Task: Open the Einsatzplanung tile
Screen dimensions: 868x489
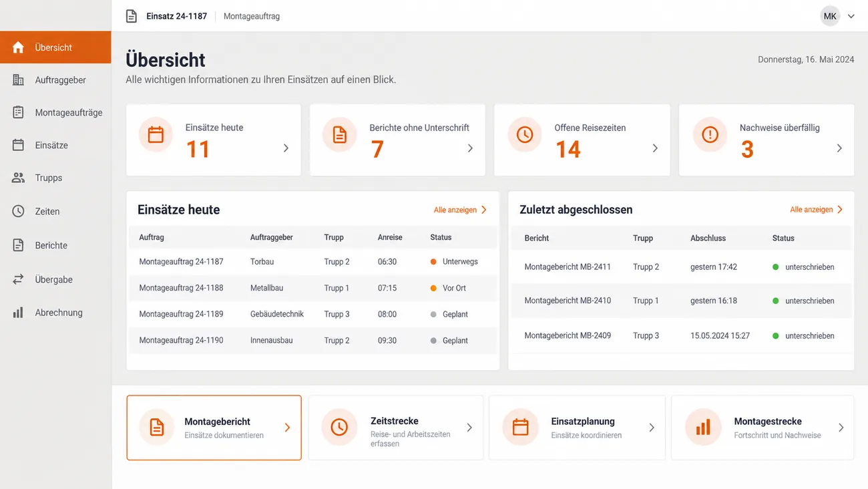Action: pos(578,428)
